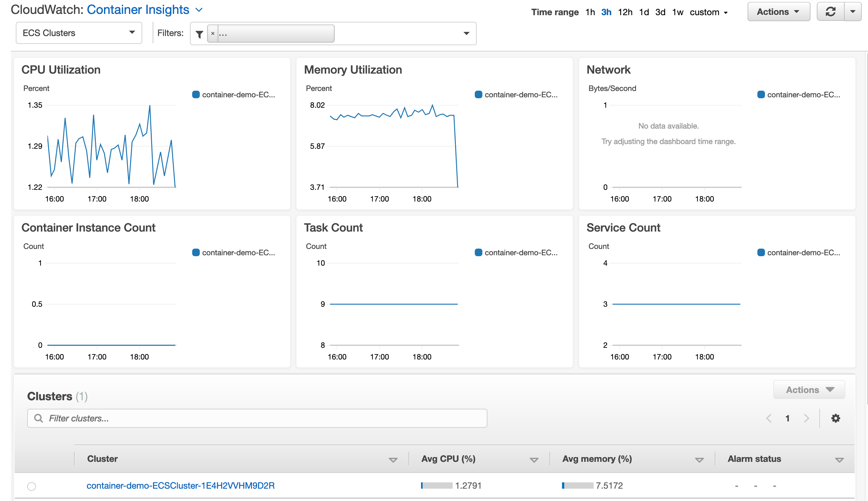Screen dimensions: 868x501
Task: Click page number 1 in pagination
Action: coord(787,419)
